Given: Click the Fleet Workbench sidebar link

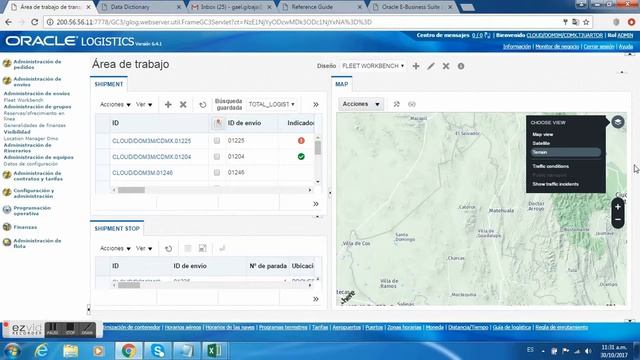Looking at the screenshot, I should tap(23, 100).
